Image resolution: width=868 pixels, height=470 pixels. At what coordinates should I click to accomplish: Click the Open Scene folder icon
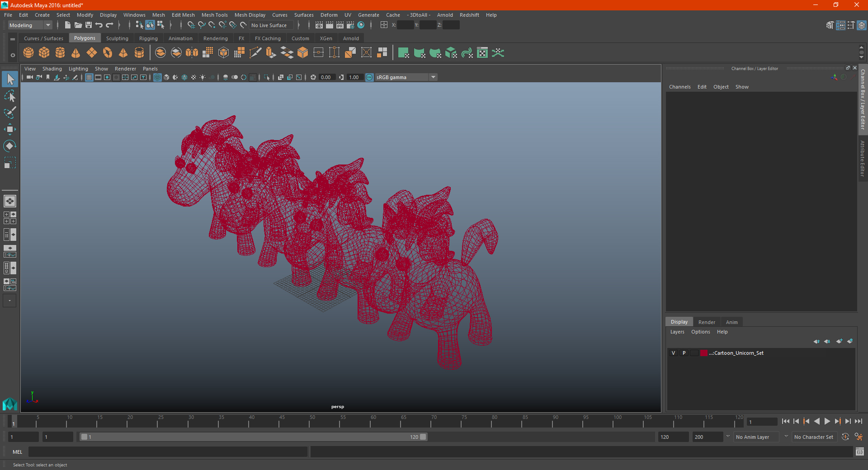point(78,25)
